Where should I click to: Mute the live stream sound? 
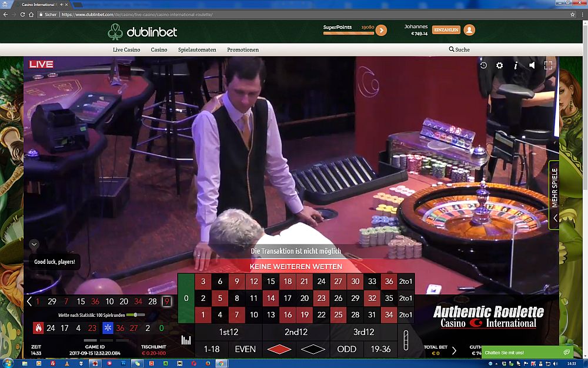[x=532, y=65]
